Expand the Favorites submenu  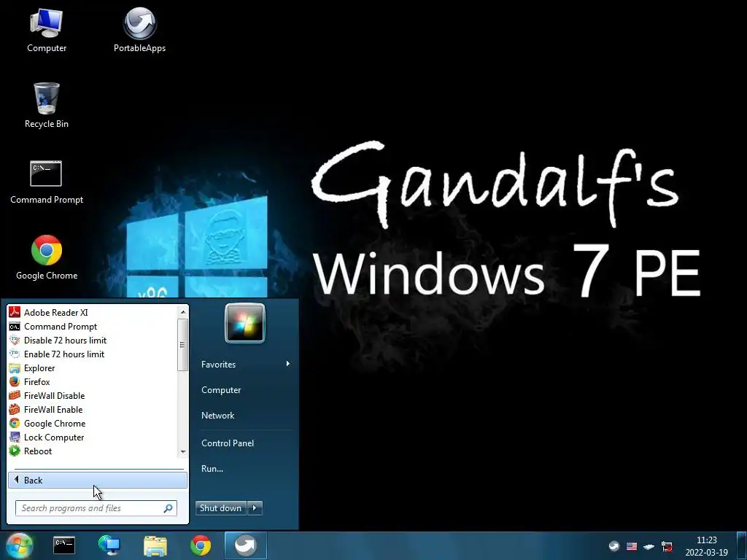pos(246,365)
